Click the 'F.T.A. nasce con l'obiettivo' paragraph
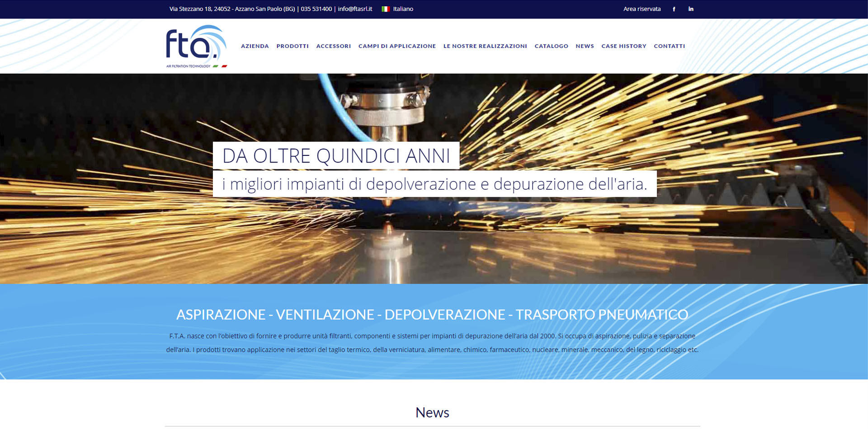Image resolution: width=868 pixels, height=429 pixels. coord(432,343)
